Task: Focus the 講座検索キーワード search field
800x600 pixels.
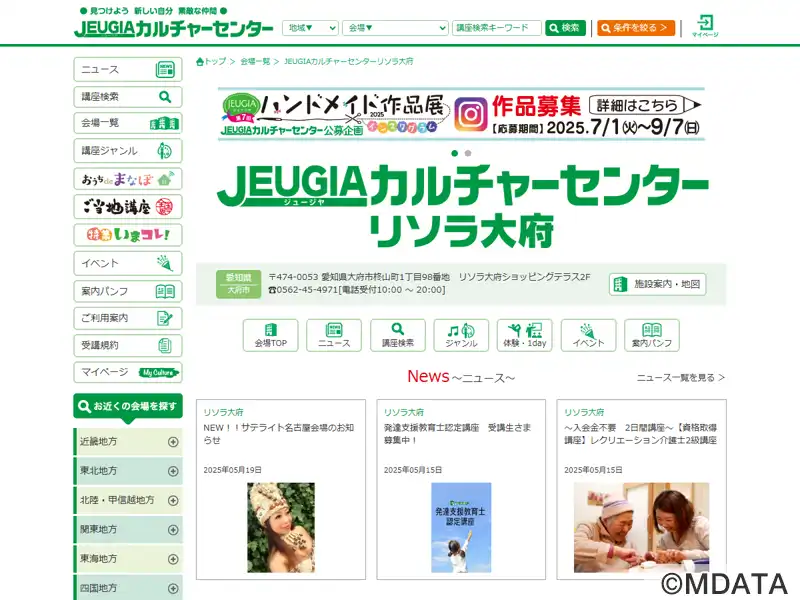Action: 496,28
